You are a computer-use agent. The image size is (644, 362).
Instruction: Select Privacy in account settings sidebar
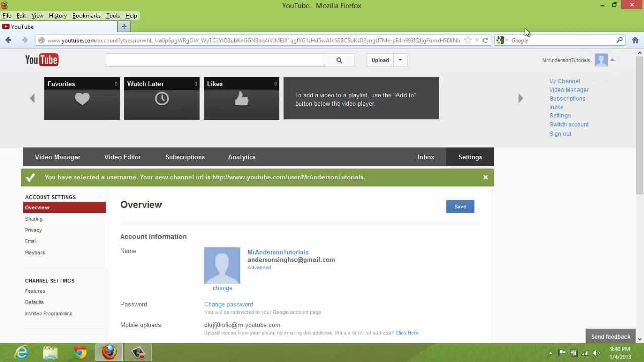pos(33,230)
